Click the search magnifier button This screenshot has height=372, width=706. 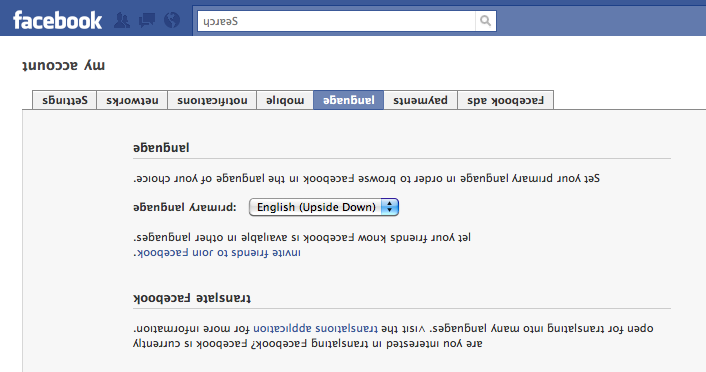[x=485, y=21]
